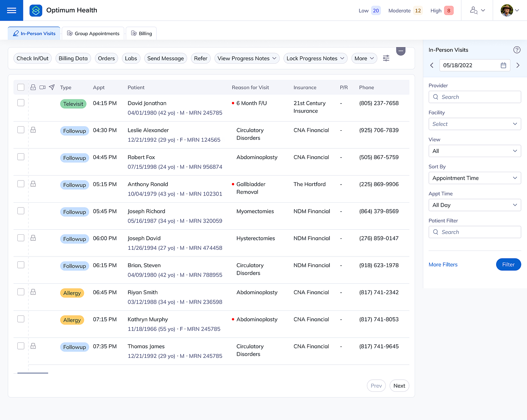Click the lock icon for Leslie Alexander

(33, 130)
